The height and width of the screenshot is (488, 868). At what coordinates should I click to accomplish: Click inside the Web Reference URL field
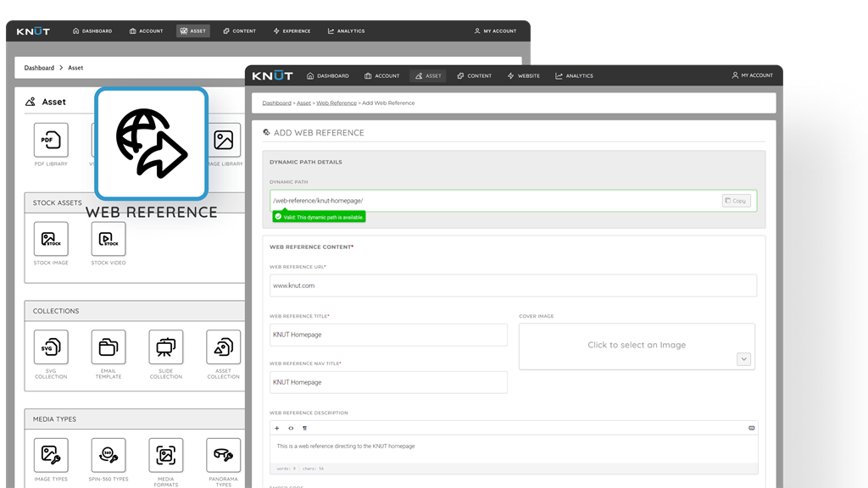[x=513, y=286]
